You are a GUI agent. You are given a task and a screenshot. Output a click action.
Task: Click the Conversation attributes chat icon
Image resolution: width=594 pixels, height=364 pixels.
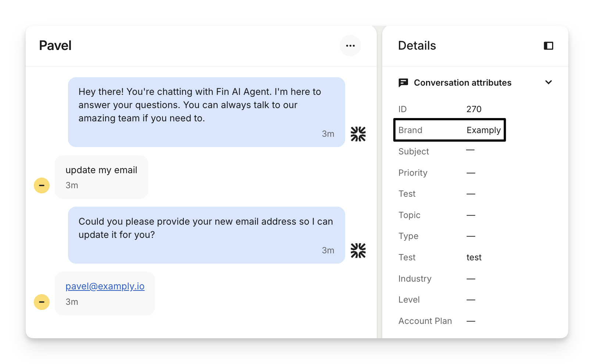(403, 83)
